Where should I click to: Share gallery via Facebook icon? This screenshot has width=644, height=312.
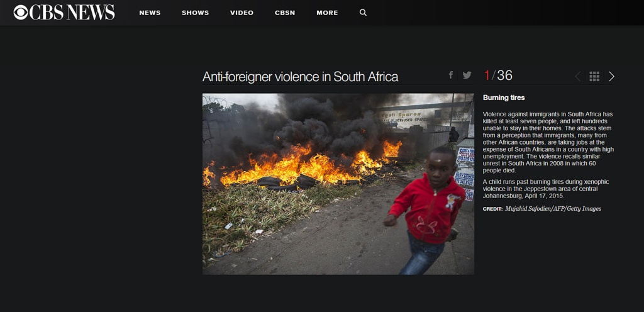450,75
